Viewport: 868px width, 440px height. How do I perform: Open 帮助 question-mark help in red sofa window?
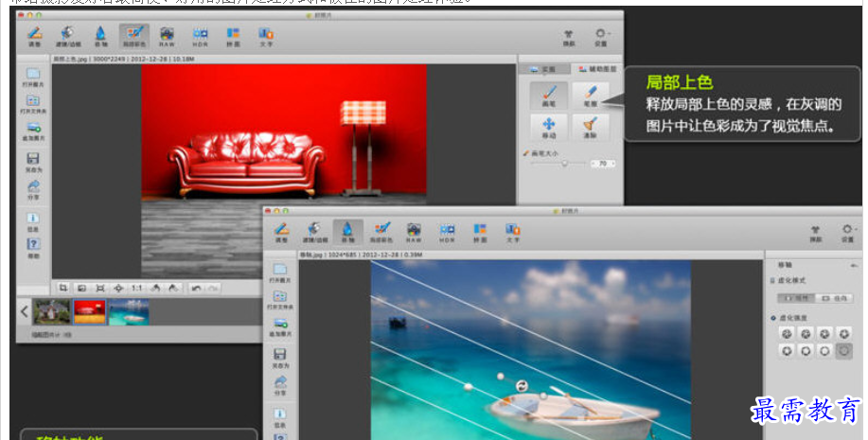pos(33,249)
